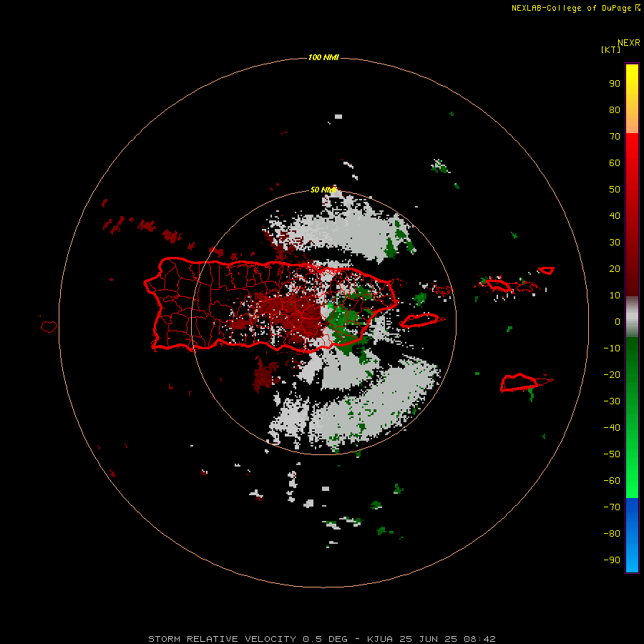Viewport: 644px width, 644px height.
Task: Click the 80 value on velocity scale
Action: (615, 109)
